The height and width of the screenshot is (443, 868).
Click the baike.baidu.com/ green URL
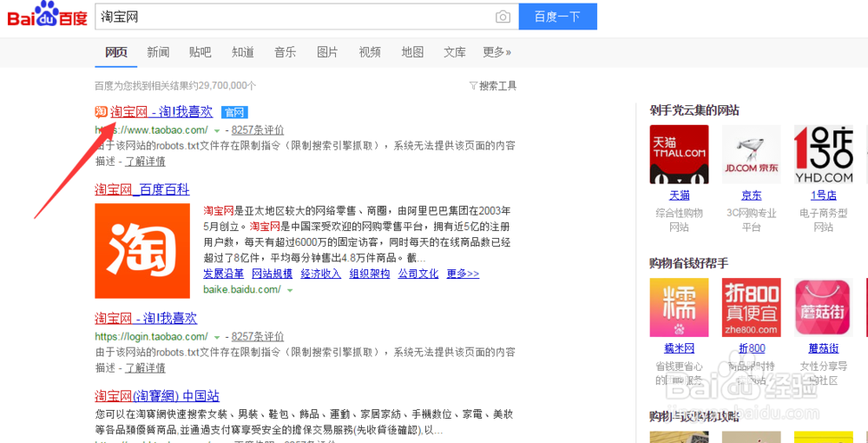pos(242,289)
